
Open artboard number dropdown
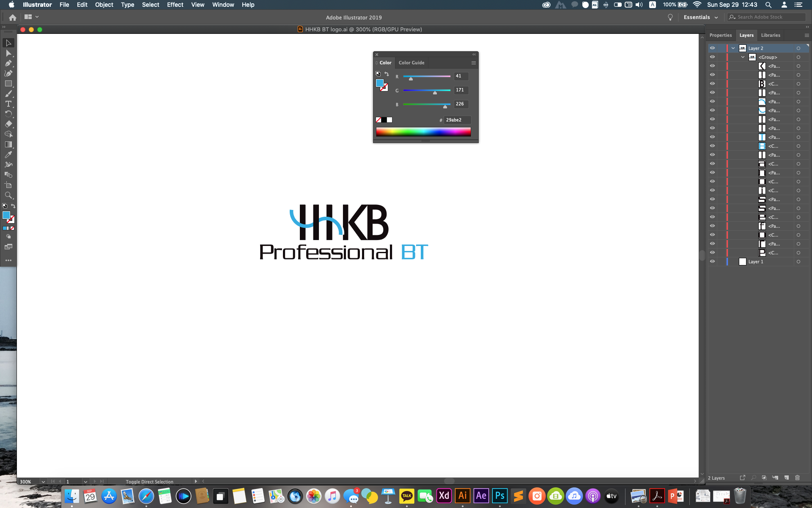point(85,482)
